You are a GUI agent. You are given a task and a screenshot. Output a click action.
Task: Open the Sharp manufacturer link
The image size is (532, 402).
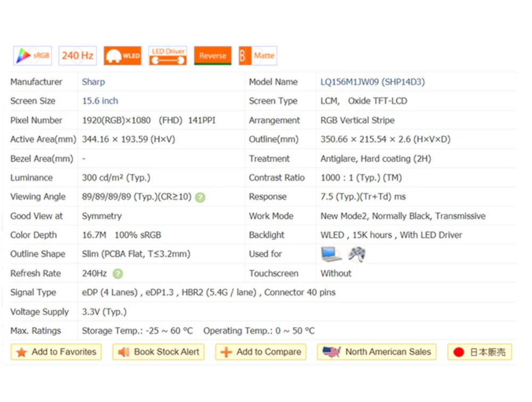[x=93, y=82]
